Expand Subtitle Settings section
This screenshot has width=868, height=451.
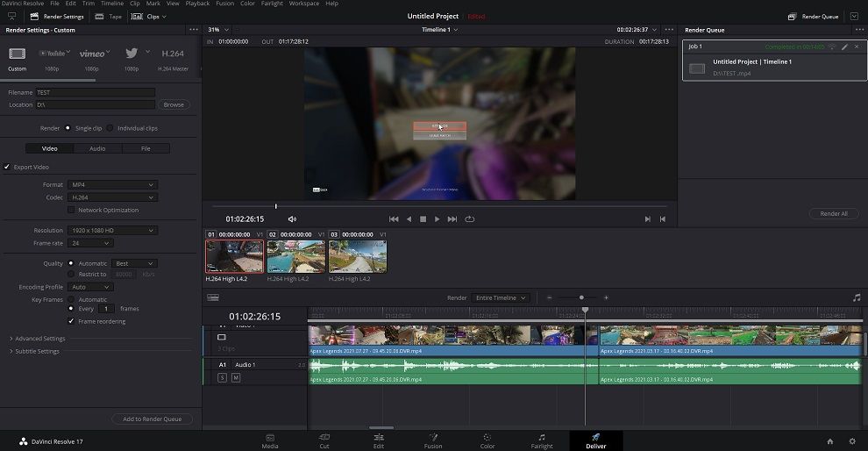click(x=34, y=351)
